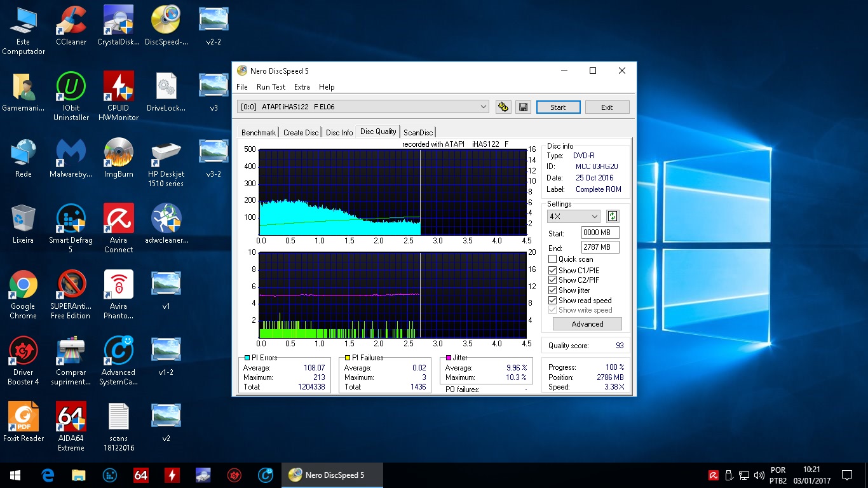Click the PI Failures yellow legend swatch
The image size is (868, 488).
[348, 358]
